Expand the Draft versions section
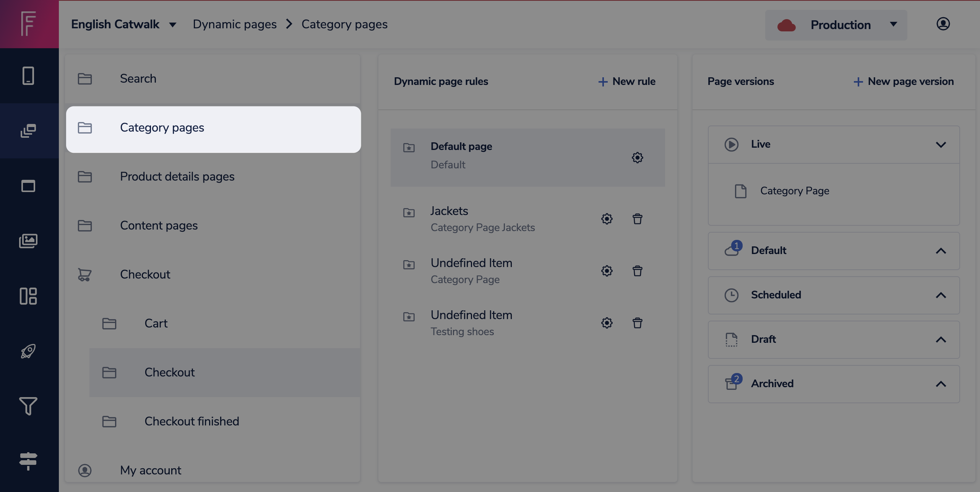980x492 pixels. (941, 340)
